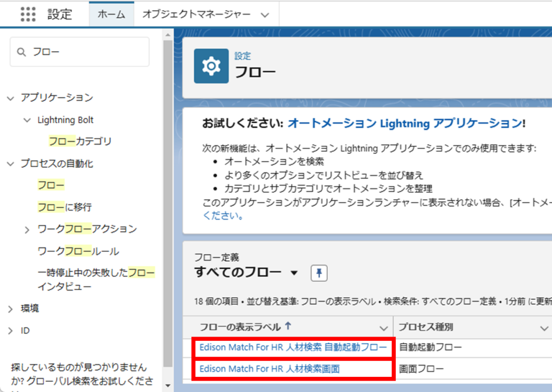Open フローの表示ラベル column menu chevron

pos(383,327)
